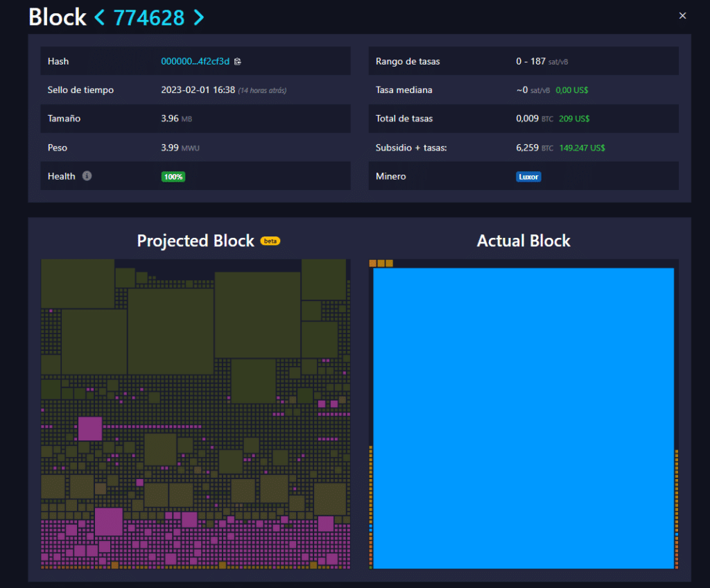Open the block hash 000000...4f2cf3d link
This screenshot has width=710, height=588.
click(195, 61)
